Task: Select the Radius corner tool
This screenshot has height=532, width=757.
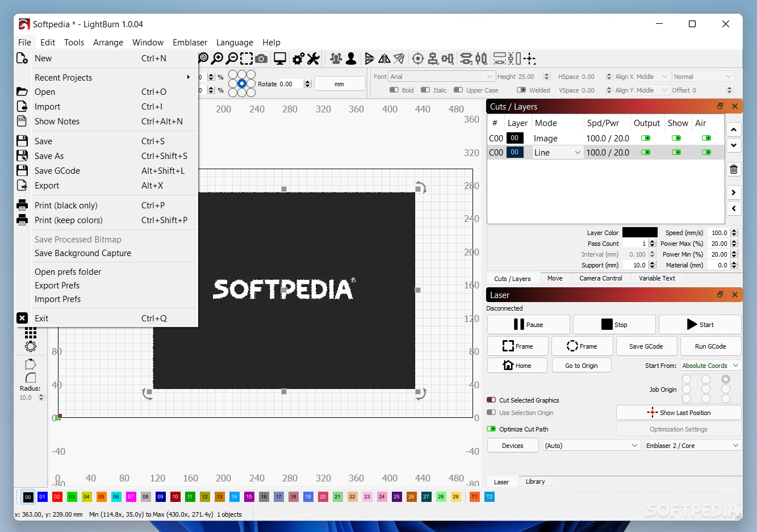Action: pos(31,378)
